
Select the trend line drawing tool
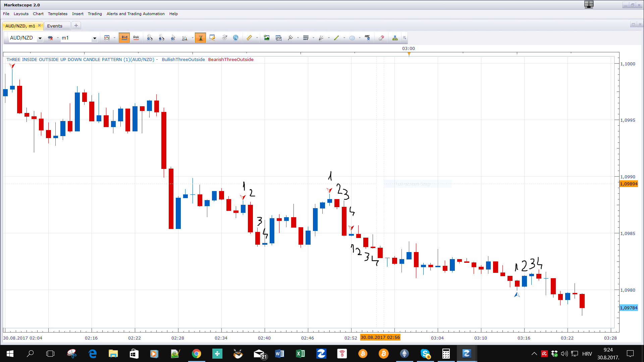[336, 38]
